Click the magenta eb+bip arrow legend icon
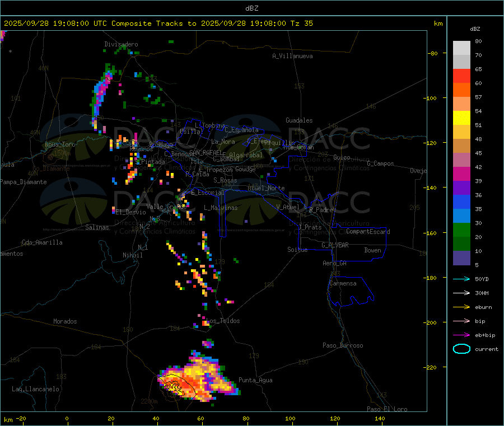Viewport: 504px width, 426px height. click(461, 335)
